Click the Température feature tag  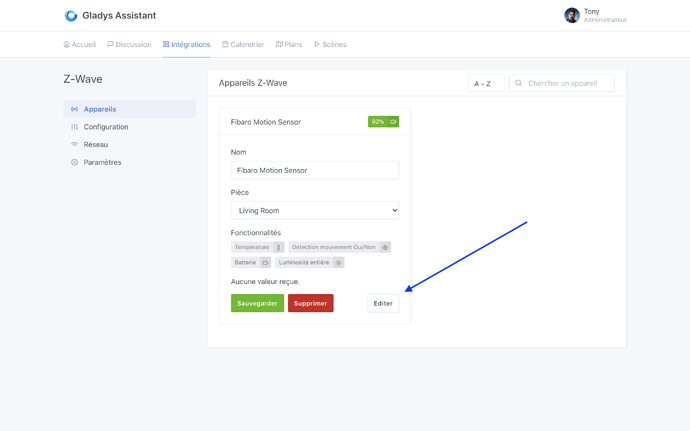tap(257, 247)
